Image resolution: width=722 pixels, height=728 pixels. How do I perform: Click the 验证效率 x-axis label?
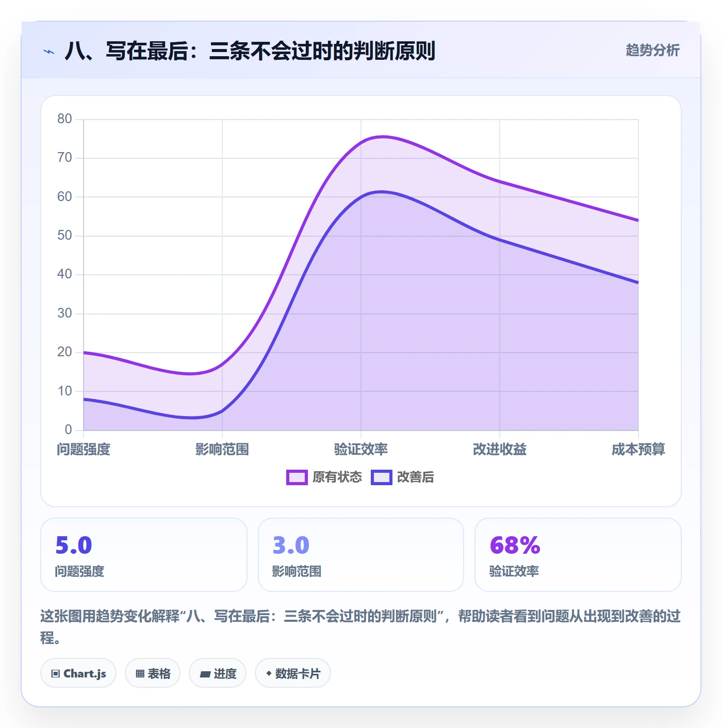(x=361, y=449)
